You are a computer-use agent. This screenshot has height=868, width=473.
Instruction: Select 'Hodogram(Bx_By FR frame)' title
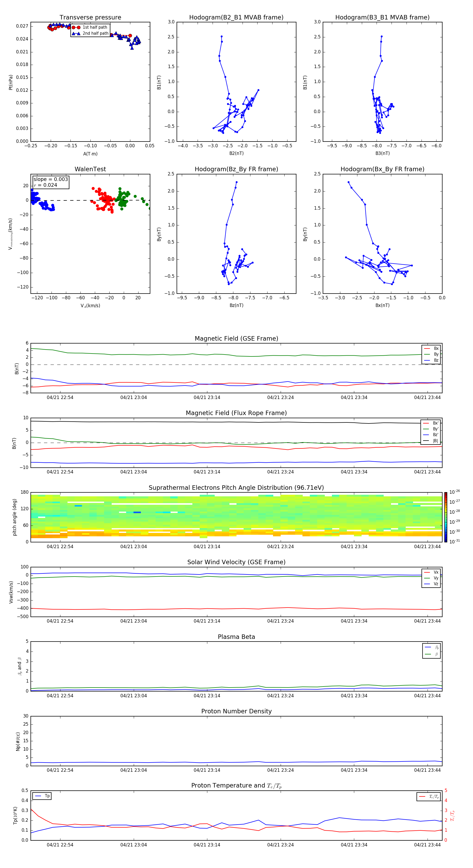(x=382, y=169)
